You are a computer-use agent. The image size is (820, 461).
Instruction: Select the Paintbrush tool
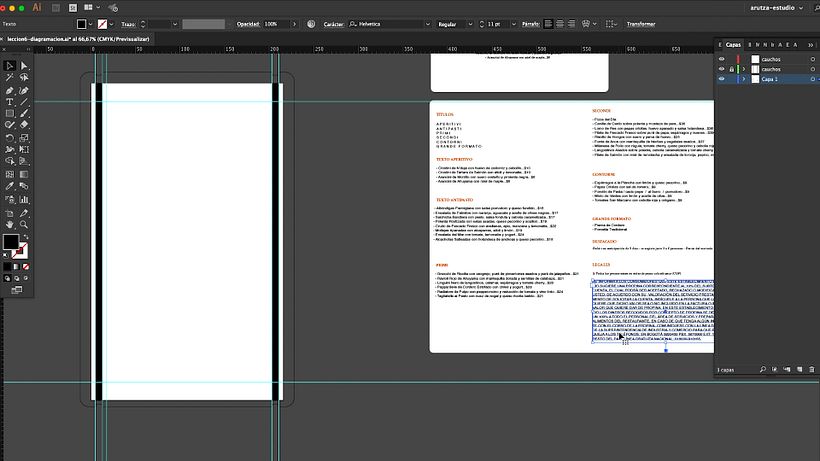[x=24, y=113]
